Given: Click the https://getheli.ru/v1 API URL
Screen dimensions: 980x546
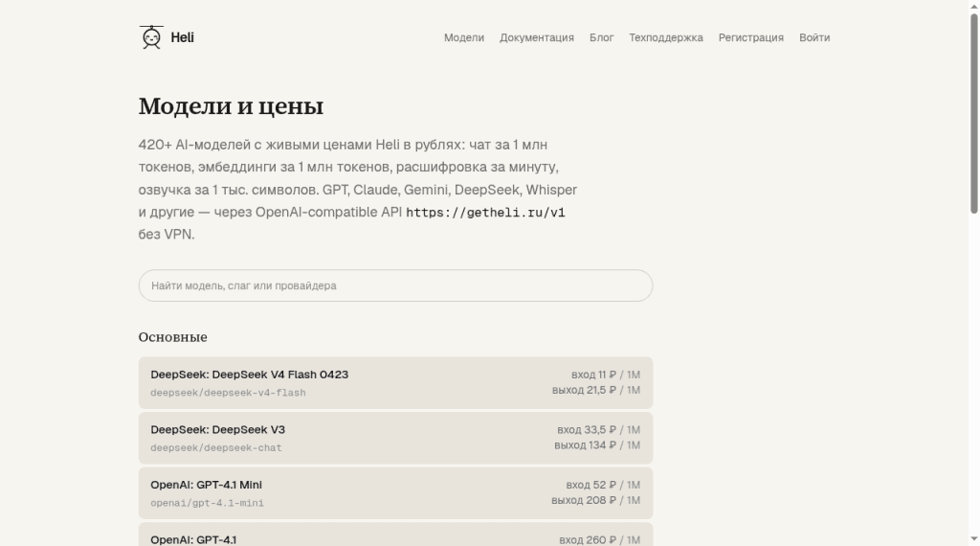Looking at the screenshot, I should (485, 213).
